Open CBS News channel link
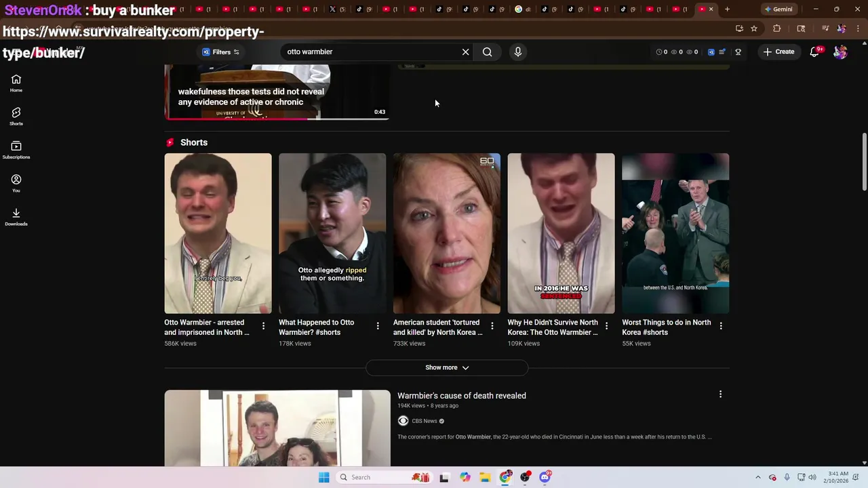 pyautogui.click(x=425, y=421)
